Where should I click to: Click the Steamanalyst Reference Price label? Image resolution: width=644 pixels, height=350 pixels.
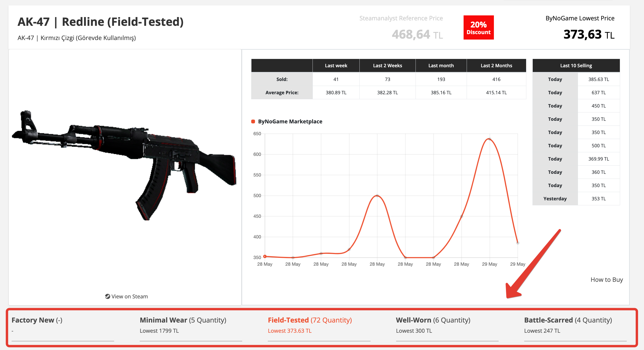point(401,18)
